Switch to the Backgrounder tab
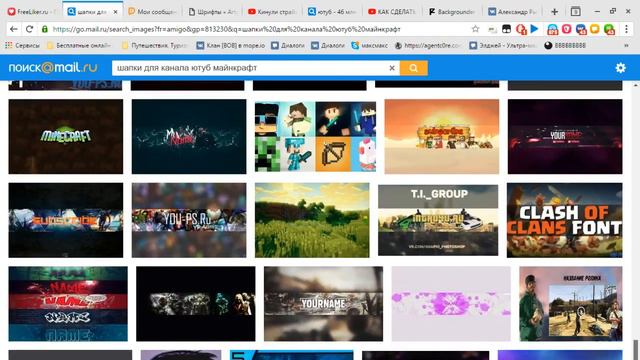640x360 pixels. (452, 12)
